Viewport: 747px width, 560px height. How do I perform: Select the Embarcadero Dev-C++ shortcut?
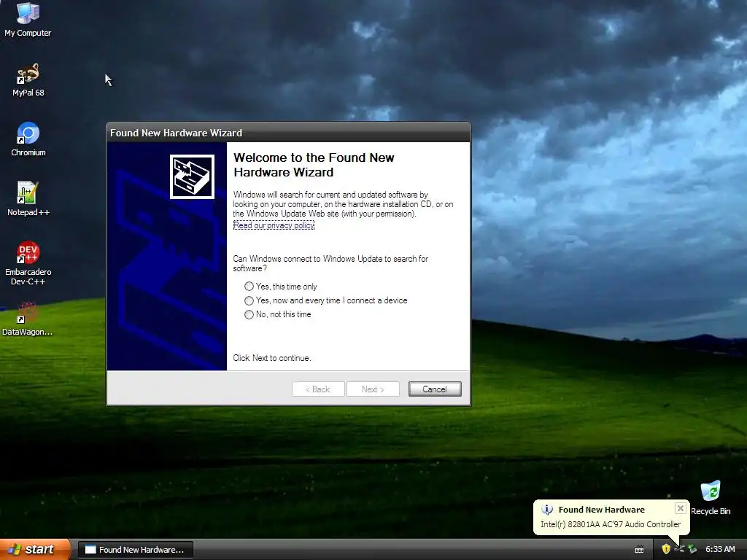click(28, 263)
